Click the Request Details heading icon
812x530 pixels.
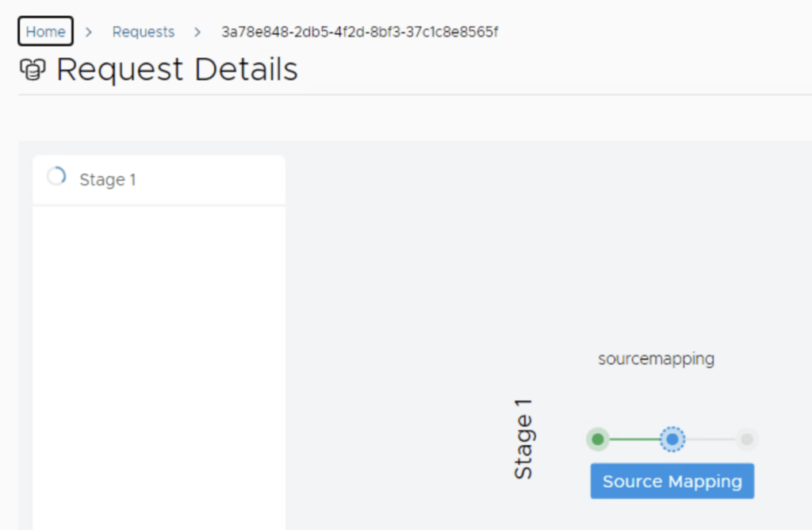coord(33,71)
